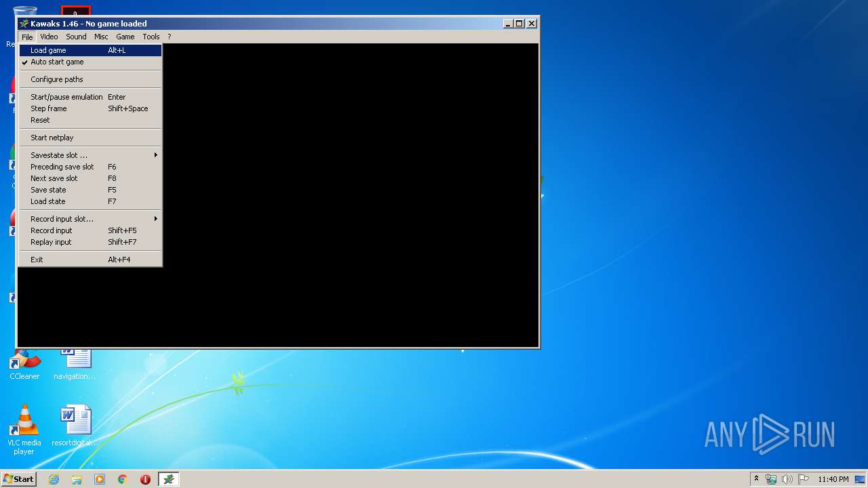Open the resortdigital Word document on desktop
Screen dimensions: 868x488
point(75,426)
